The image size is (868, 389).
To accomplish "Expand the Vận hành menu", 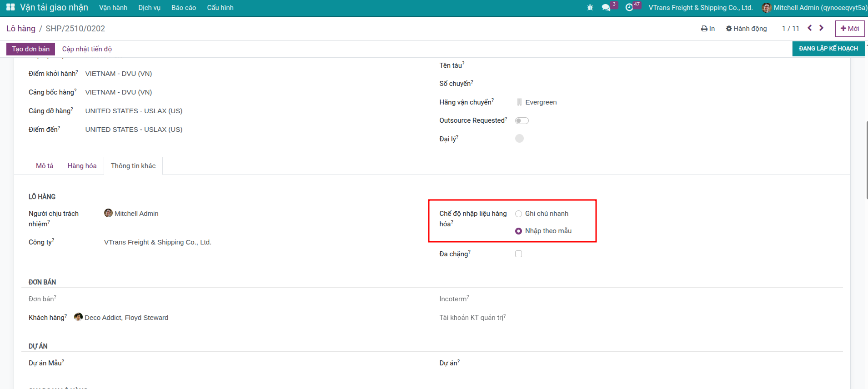I will [113, 8].
